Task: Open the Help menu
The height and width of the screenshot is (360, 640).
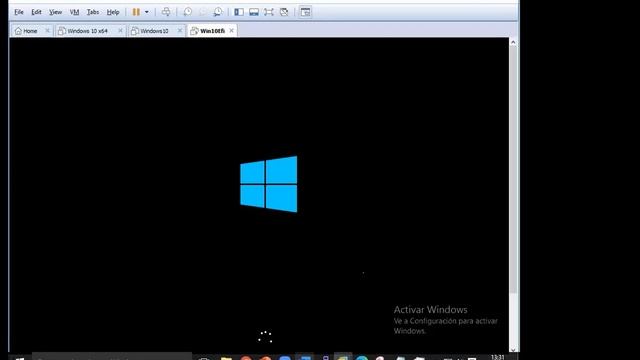Action: point(113,12)
